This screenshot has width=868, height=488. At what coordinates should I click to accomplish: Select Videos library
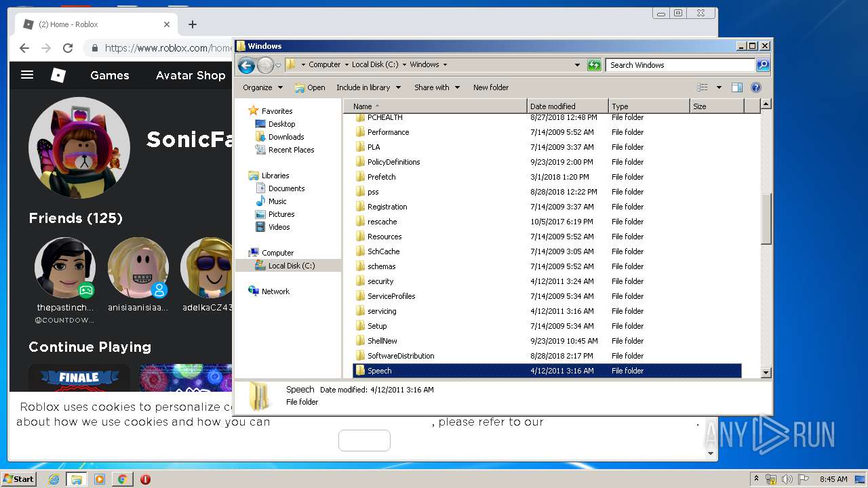coord(279,227)
